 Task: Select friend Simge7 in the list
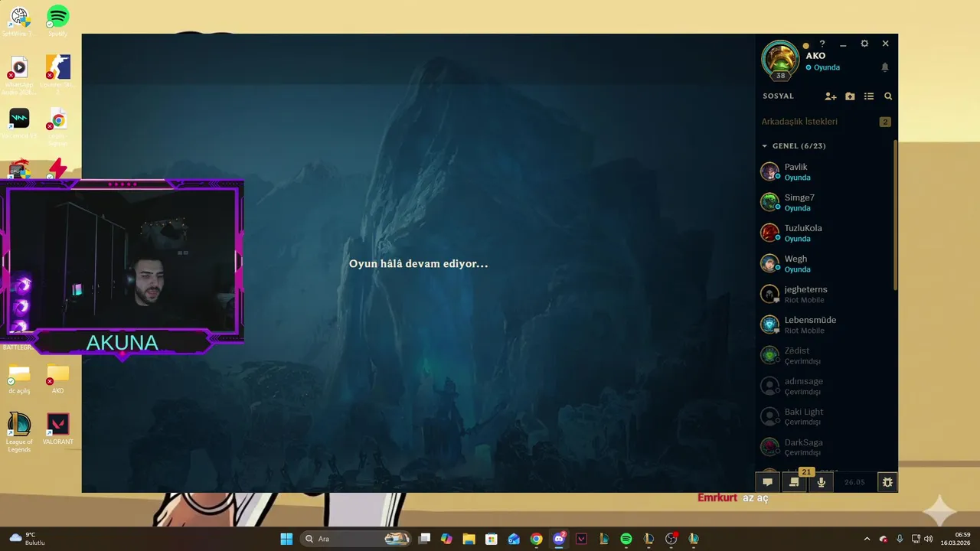coord(825,202)
